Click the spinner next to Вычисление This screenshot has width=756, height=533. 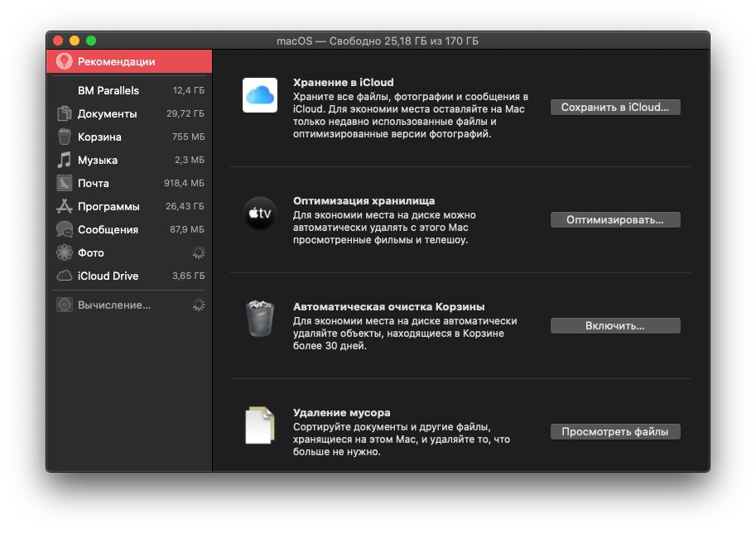pos(199,305)
